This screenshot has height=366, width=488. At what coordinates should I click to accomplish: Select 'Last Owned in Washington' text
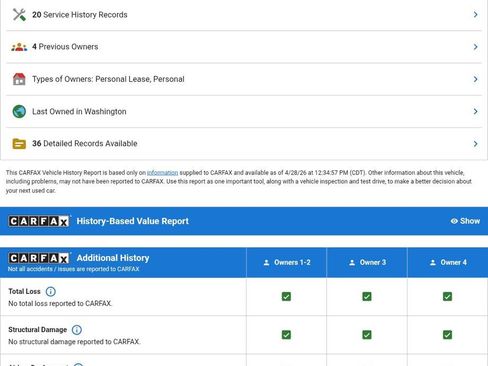[79, 111]
